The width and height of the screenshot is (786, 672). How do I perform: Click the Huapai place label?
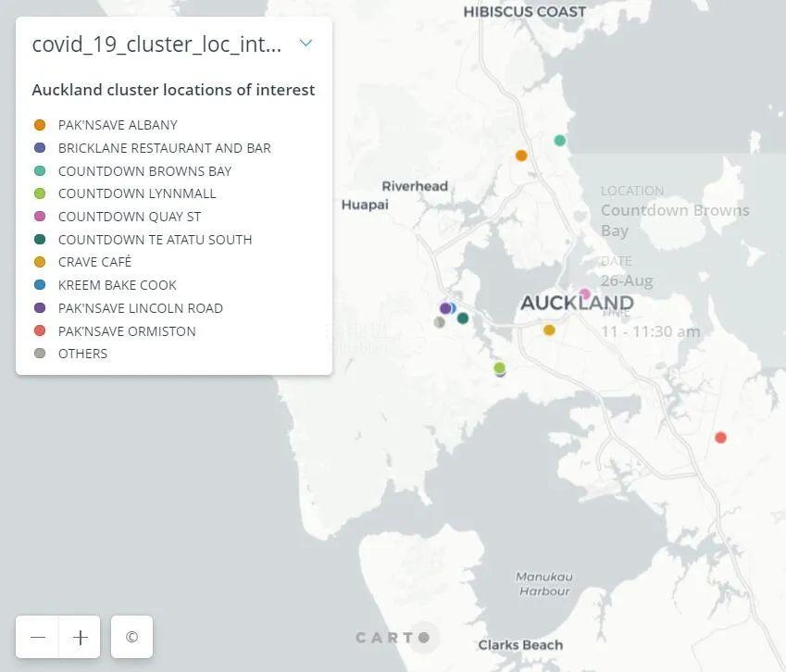pyautogui.click(x=365, y=205)
